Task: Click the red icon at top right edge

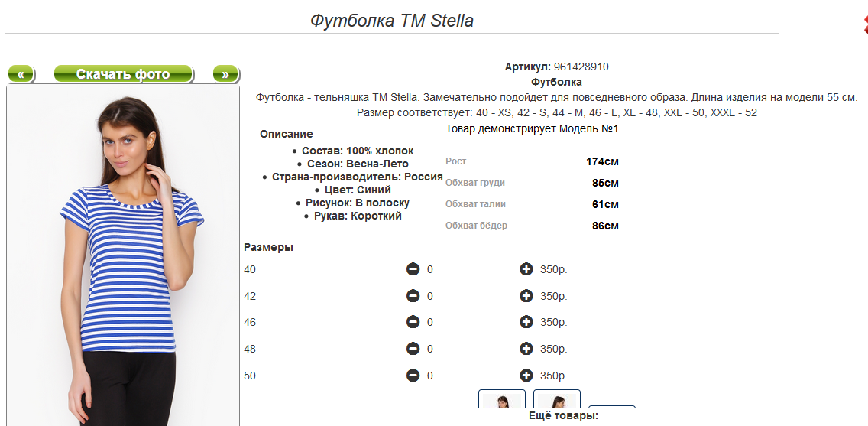Action: [x=864, y=24]
